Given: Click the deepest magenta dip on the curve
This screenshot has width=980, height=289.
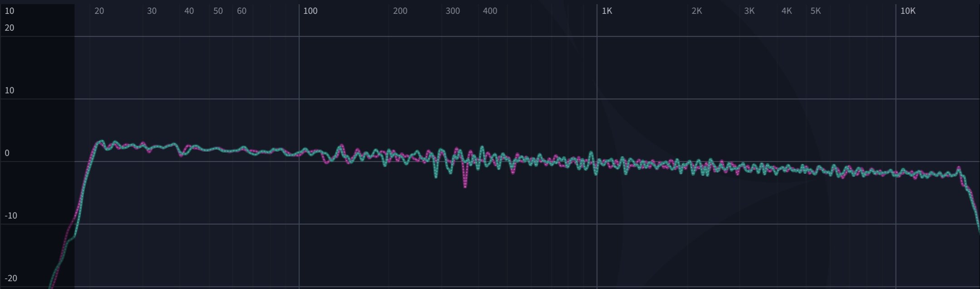Looking at the screenshot, I should tap(465, 186).
